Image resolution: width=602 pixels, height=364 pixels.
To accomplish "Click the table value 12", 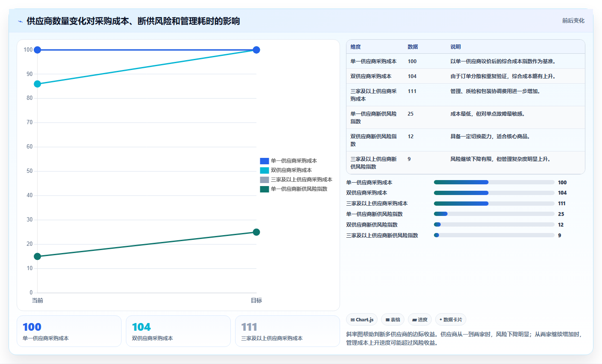I will (x=410, y=137).
